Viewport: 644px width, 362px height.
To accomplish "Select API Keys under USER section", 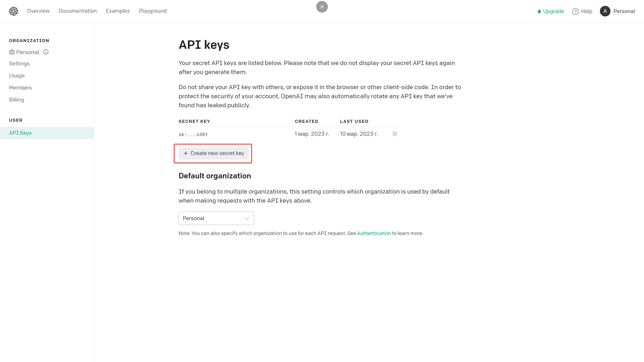I will tap(20, 133).
